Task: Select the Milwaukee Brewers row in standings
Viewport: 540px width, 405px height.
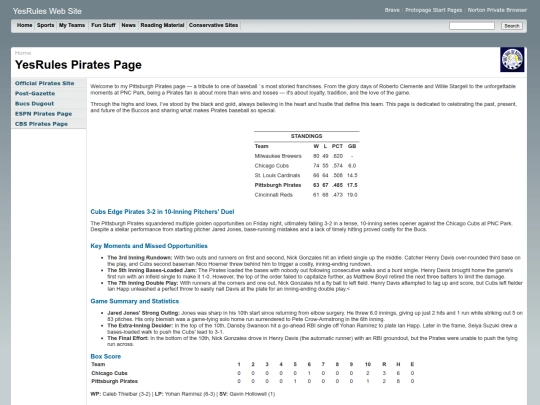Action: click(x=307, y=156)
